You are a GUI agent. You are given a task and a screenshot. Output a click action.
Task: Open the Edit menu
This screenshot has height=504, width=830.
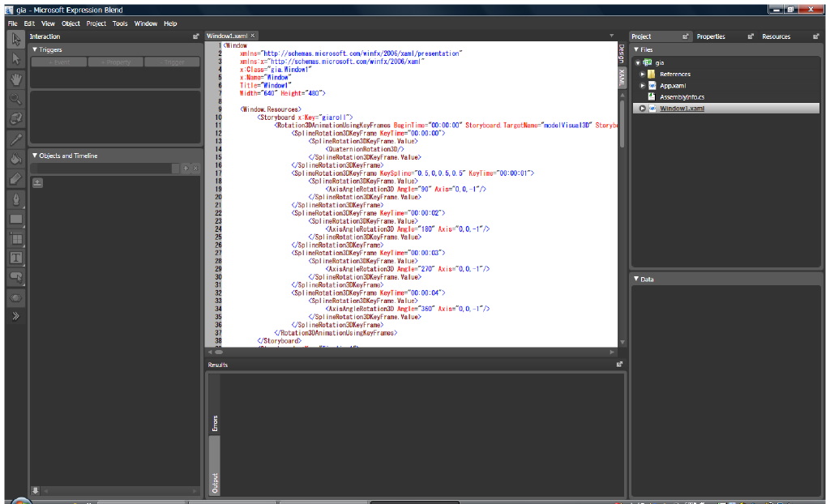click(29, 23)
